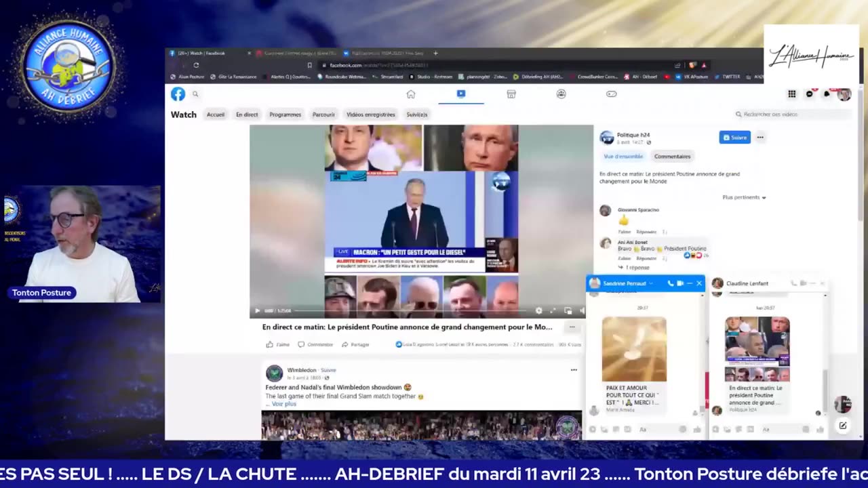The height and width of the screenshot is (488, 868).
Task: Open the plus actions in Claudine Lenfant chat
Action: [x=715, y=429]
